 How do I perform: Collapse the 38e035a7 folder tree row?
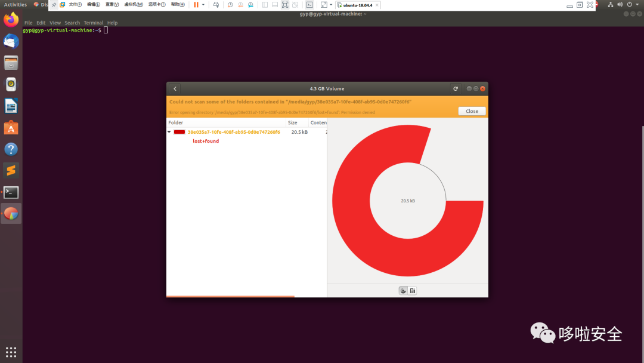169,132
